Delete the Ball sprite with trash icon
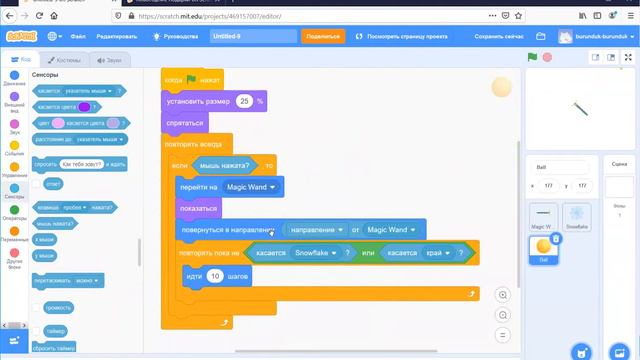Viewport: 640px width, 360px height. 556,239
